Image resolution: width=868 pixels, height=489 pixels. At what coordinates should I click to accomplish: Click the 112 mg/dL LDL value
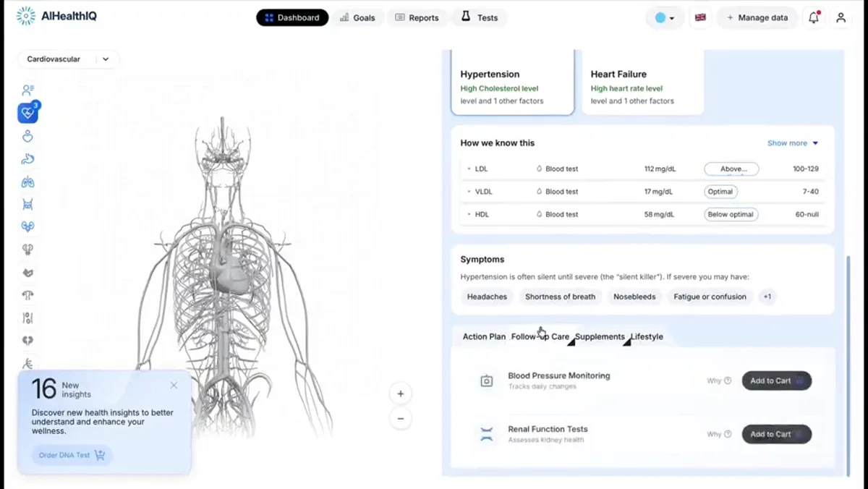point(660,169)
